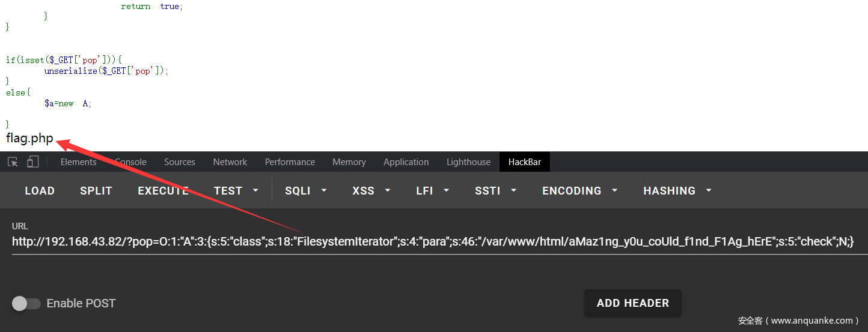Viewport: 868px width, 332px height.
Task: Open the HASHING dropdown menu
Action: pos(677,191)
